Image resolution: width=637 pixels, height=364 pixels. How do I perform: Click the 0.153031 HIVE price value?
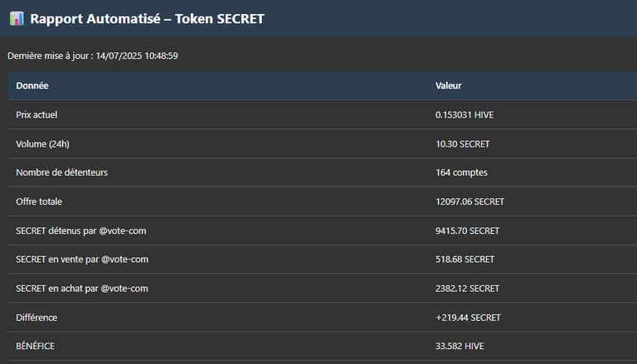coord(464,115)
